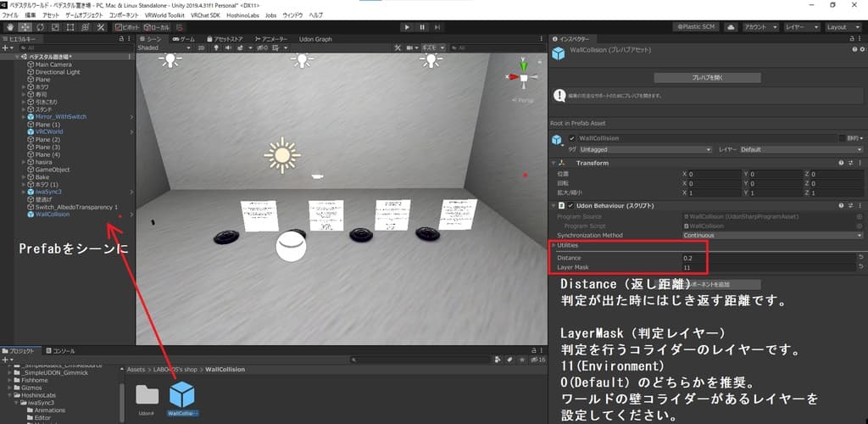Viewport: 868px width, 424px height.
Task: Open the Layout dropdown
Action: click(843, 26)
